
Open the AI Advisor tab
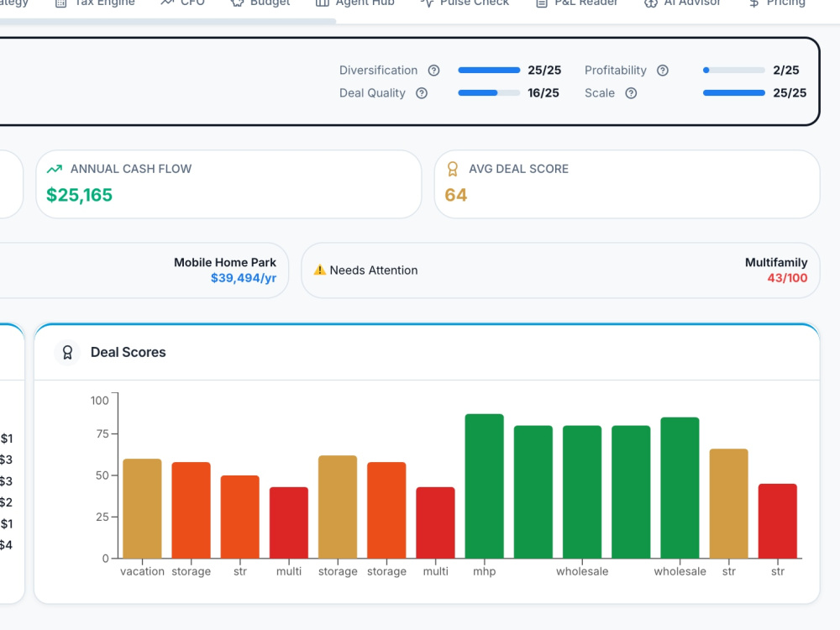click(x=682, y=3)
